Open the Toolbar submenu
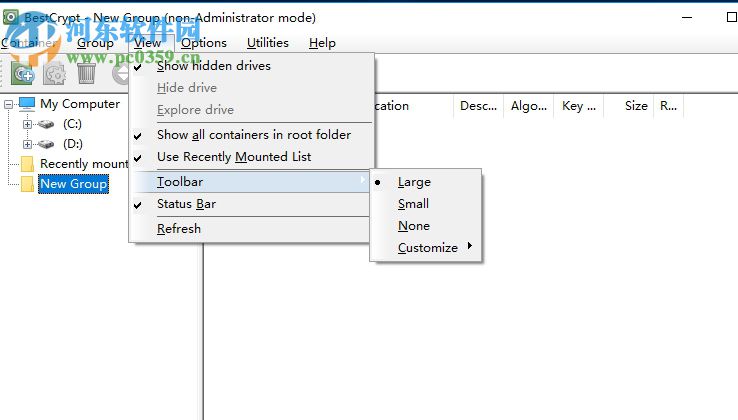Viewport: 738px width, 420px height. pyautogui.click(x=251, y=182)
